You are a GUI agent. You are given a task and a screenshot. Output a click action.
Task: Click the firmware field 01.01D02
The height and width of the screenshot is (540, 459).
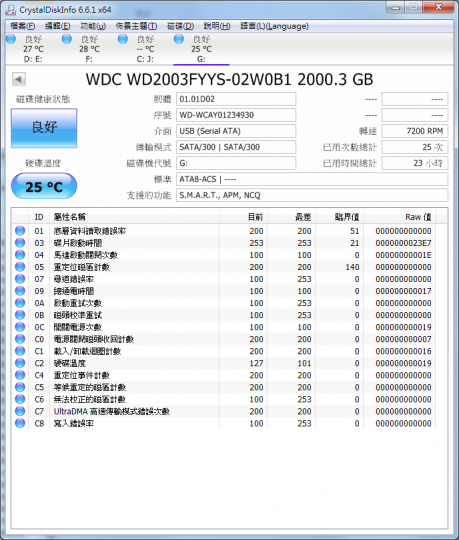[236, 99]
